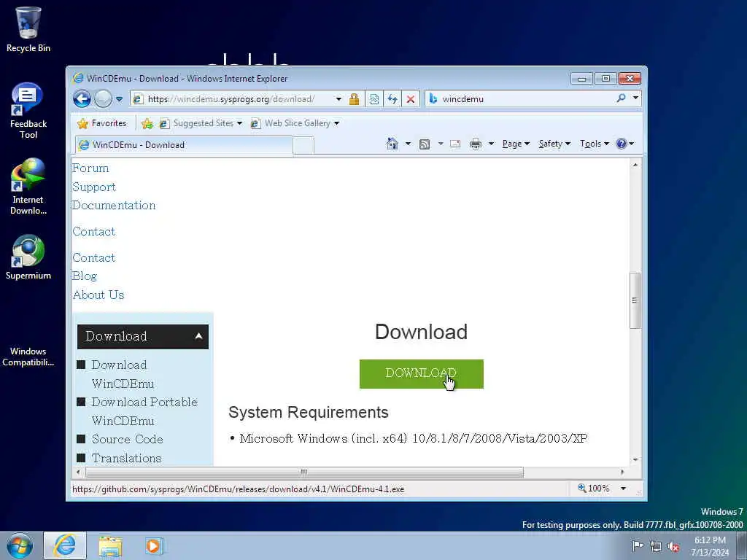
Task: Click the horizontal scrollbar thumb
Action: (x=304, y=472)
